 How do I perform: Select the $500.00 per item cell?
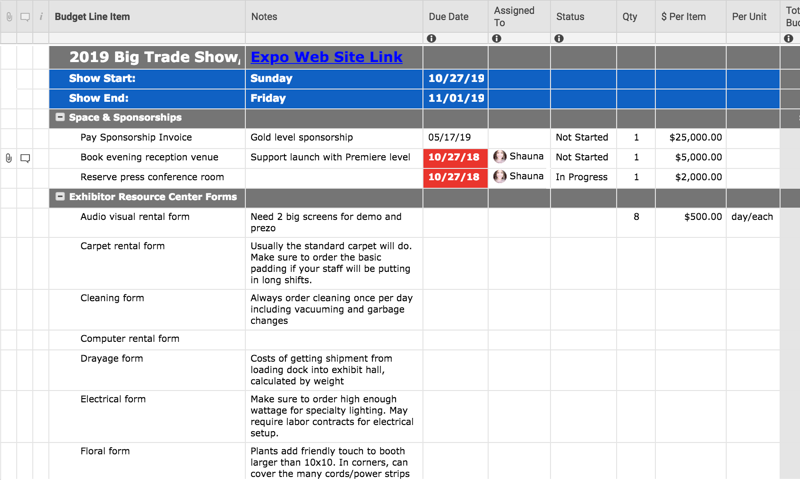pyautogui.click(x=691, y=222)
